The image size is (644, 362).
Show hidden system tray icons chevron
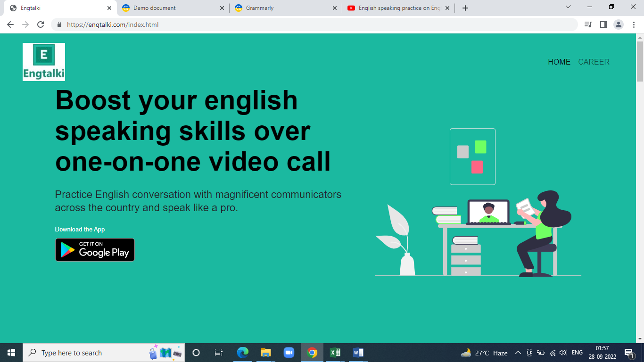coord(518,353)
